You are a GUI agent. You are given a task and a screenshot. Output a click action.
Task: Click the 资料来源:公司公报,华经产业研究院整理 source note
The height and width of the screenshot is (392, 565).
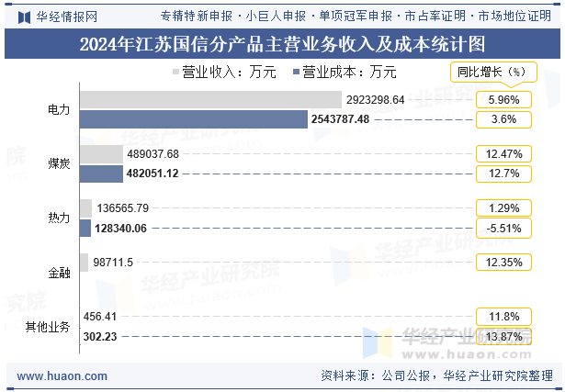tap(436, 375)
